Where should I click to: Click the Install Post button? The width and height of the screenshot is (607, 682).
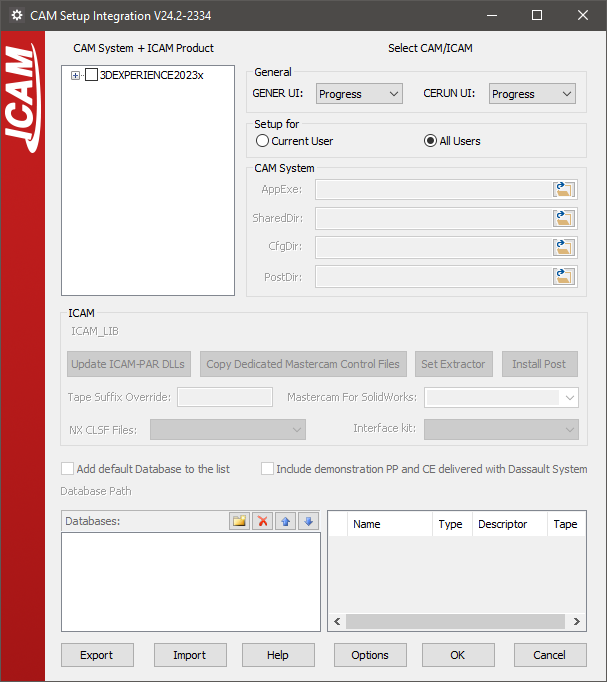(540, 364)
